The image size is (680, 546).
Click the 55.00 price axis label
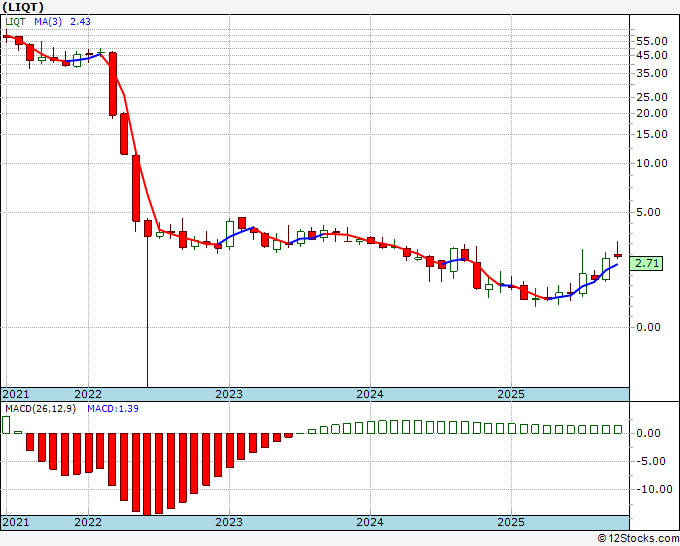[652, 41]
